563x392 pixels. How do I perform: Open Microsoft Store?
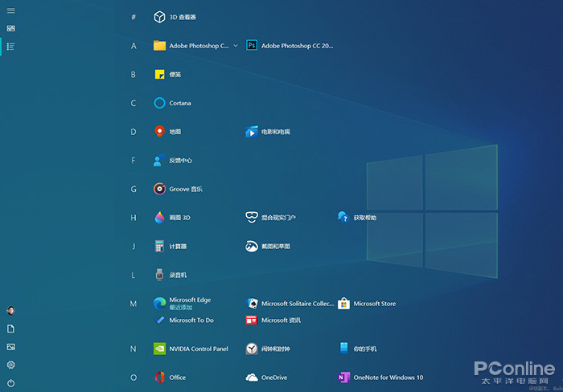pyautogui.click(x=367, y=304)
